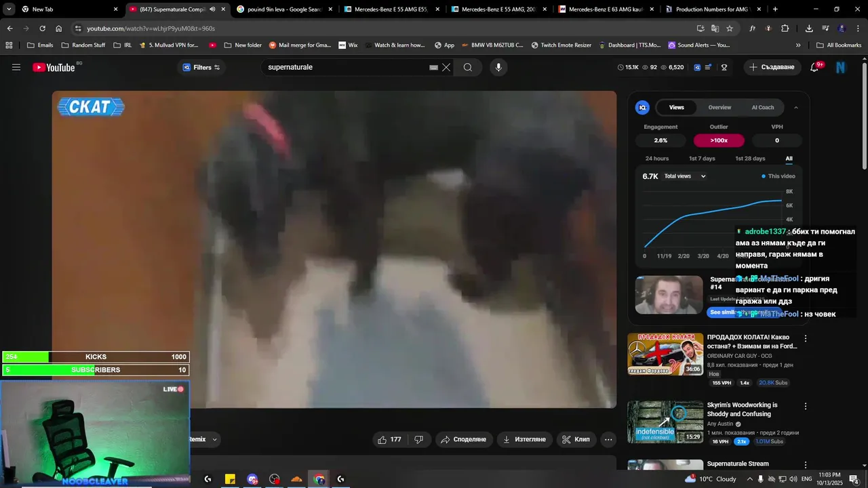Viewport: 868px width, 488px height.
Task: Open the Twitch Emote Resizer bookmark
Action: pos(562,45)
